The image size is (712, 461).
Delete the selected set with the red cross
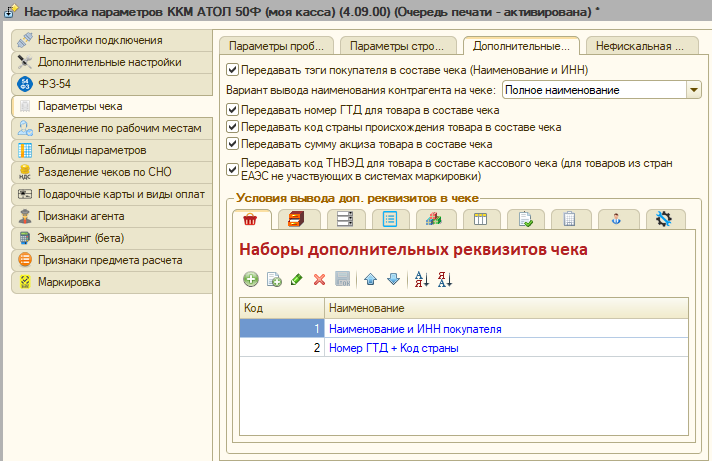(x=319, y=279)
